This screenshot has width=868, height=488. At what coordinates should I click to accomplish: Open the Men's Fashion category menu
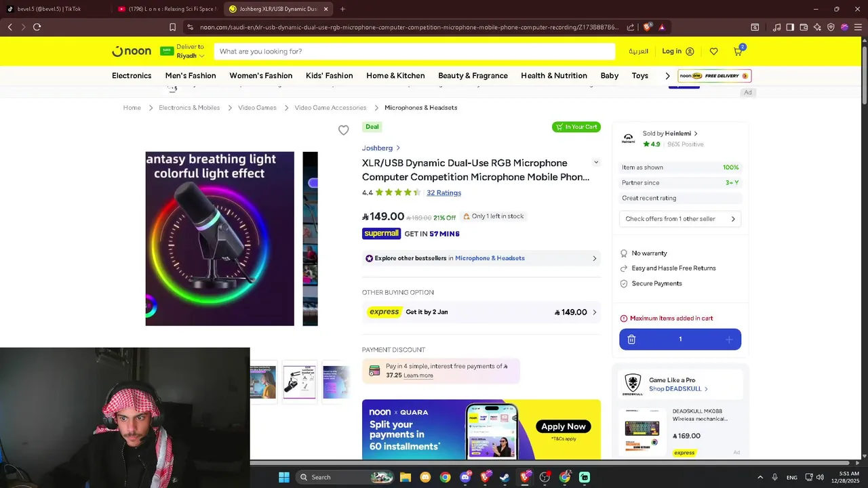point(191,76)
